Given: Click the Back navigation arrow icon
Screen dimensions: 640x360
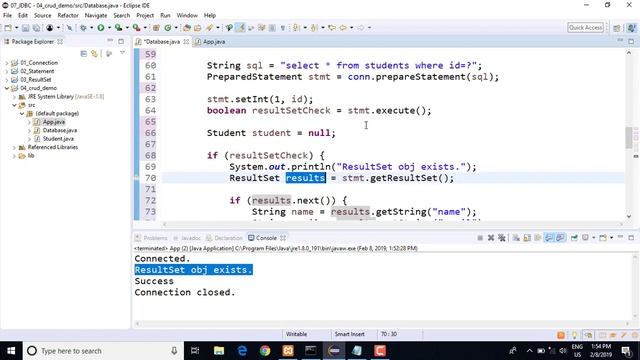Looking at the screenshot, I should point(343,28).
